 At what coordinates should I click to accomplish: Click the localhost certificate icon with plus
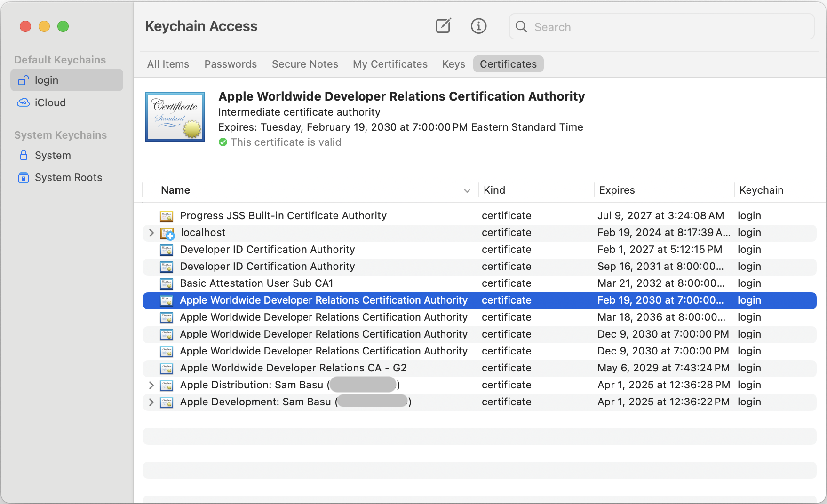coord(167,233)
